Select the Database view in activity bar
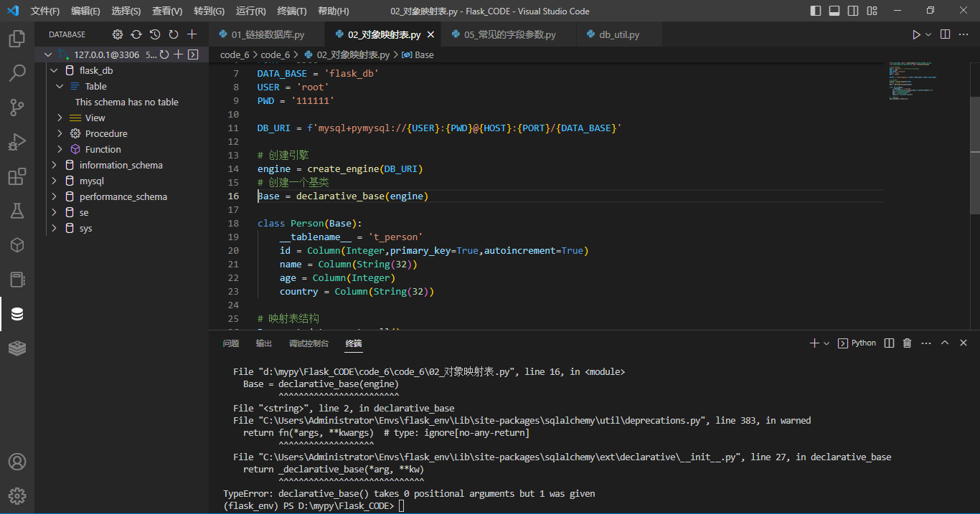Image resolution: width=980 pixels, height=514 pixels. [17, 314]
